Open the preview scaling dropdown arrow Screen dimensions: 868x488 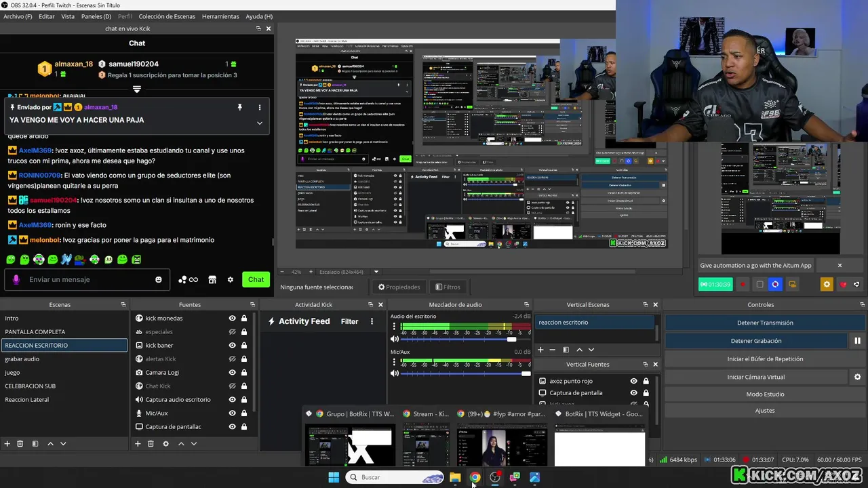[x=376, y=272]
